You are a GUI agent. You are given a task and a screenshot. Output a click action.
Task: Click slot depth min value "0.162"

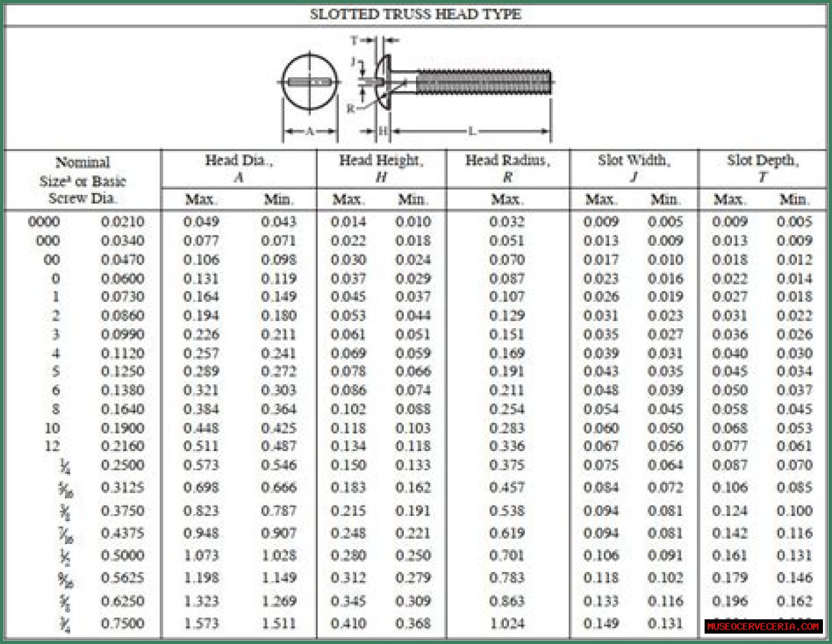794,602
